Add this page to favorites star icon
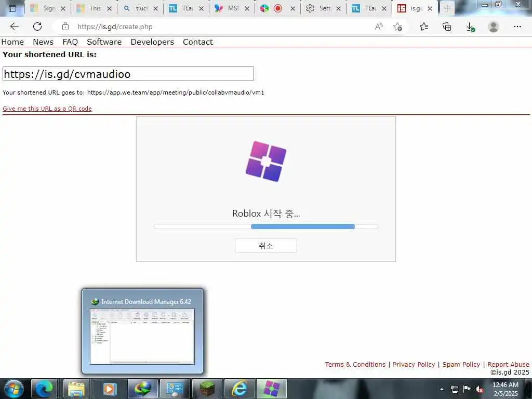532x399 pixels. (397, 26)
